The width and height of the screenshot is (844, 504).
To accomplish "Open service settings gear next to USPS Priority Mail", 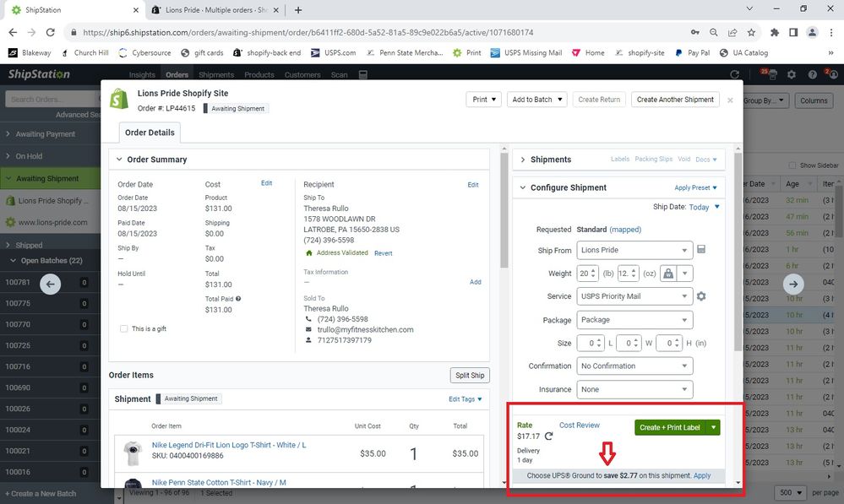I will 701,296.
